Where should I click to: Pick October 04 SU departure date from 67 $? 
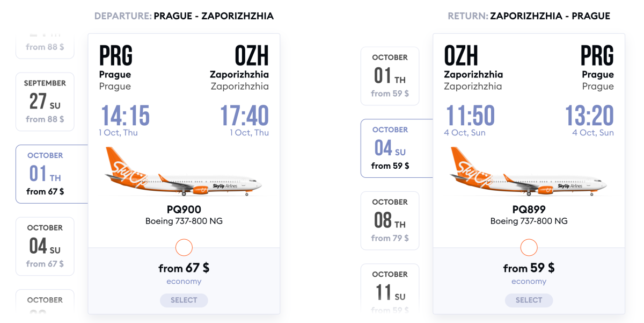(x=45, y=246)
